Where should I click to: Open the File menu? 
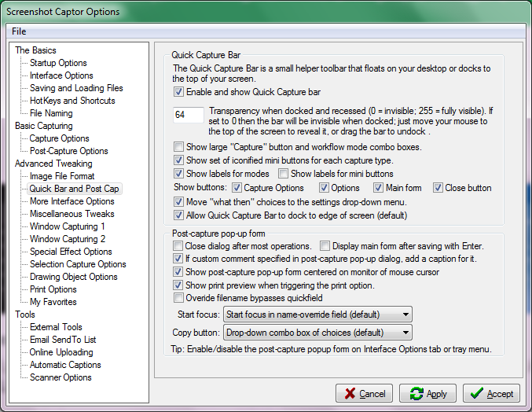(19, 31)
